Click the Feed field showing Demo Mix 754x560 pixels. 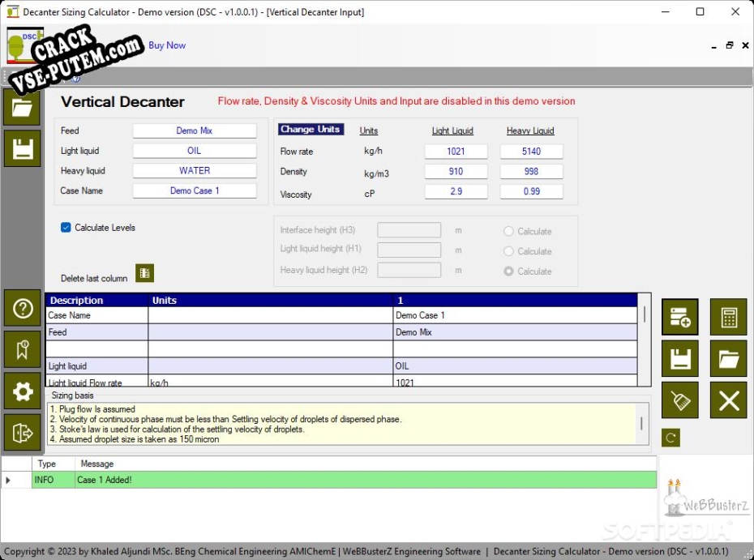coord(195,130)
